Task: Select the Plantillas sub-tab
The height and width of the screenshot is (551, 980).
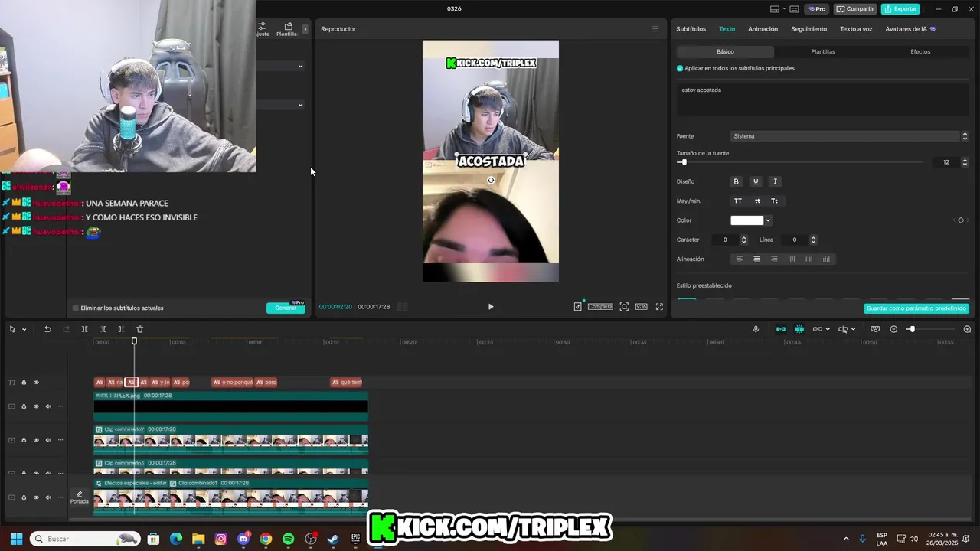Action: [x=823, y=51]
